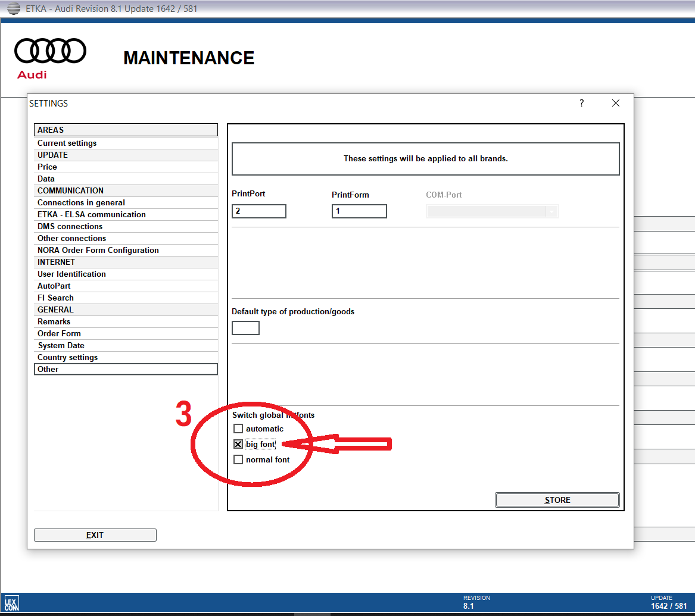Screen dimensions: 695x616
Task: Select Current settings in areas list
Action: (x=126, y=143)
